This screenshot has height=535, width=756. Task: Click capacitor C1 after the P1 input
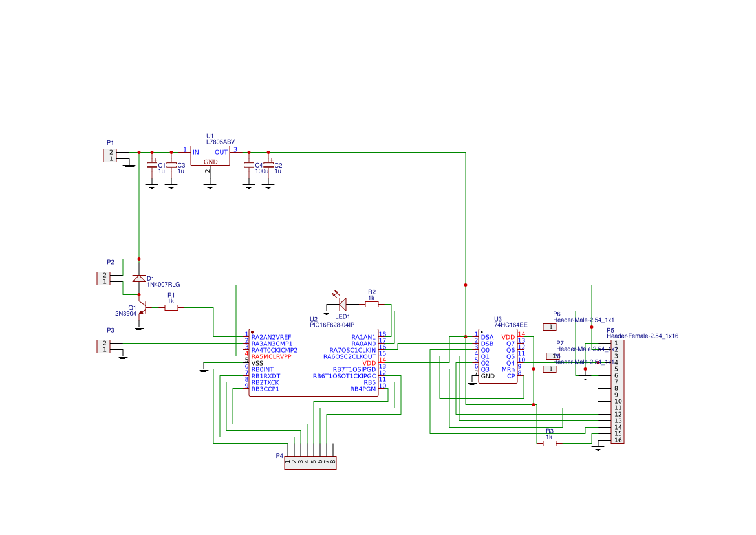click(152, 165)
